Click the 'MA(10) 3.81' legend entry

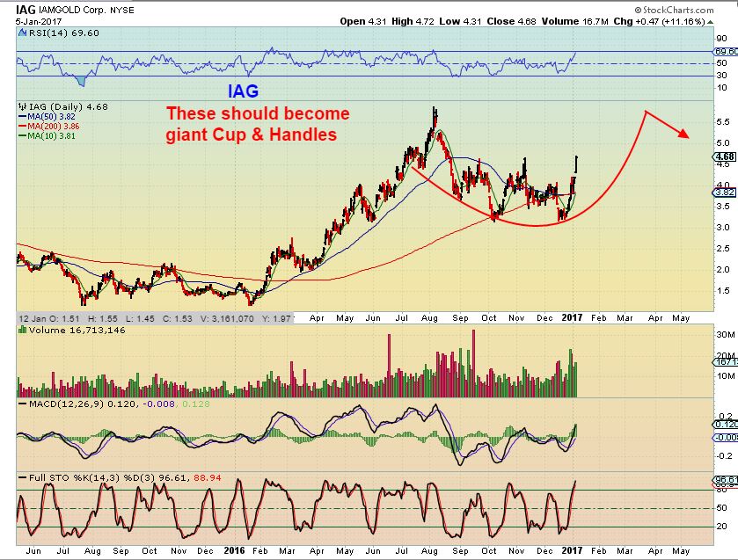pyautogui.click(x=51, y=136)
